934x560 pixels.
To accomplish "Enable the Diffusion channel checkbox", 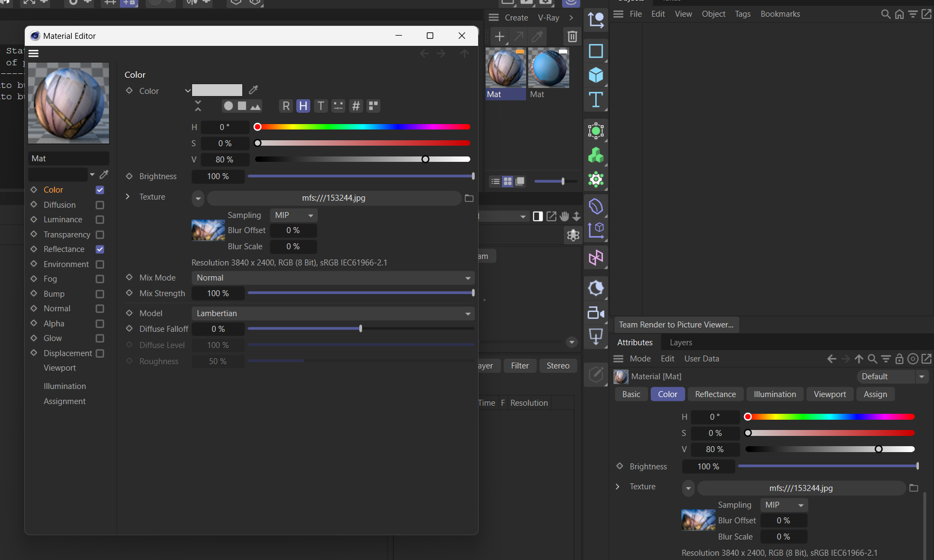I will (x=100, y=205).
